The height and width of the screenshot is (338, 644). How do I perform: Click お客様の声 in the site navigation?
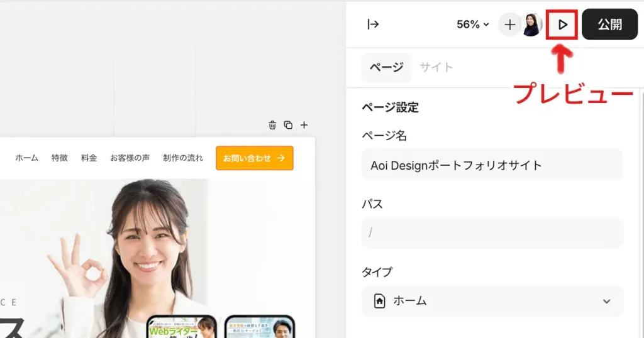130,158
